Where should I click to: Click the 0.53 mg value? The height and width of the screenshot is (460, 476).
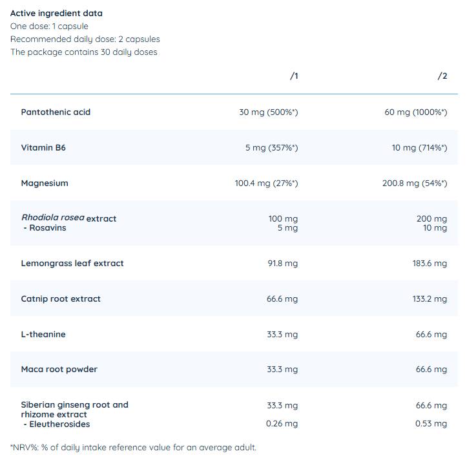(431, 424)
